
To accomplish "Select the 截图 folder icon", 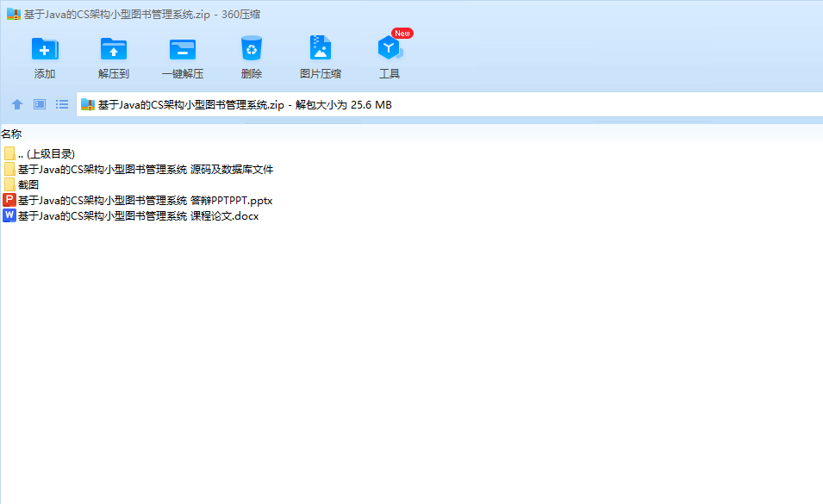I will [x=9, y=184].
